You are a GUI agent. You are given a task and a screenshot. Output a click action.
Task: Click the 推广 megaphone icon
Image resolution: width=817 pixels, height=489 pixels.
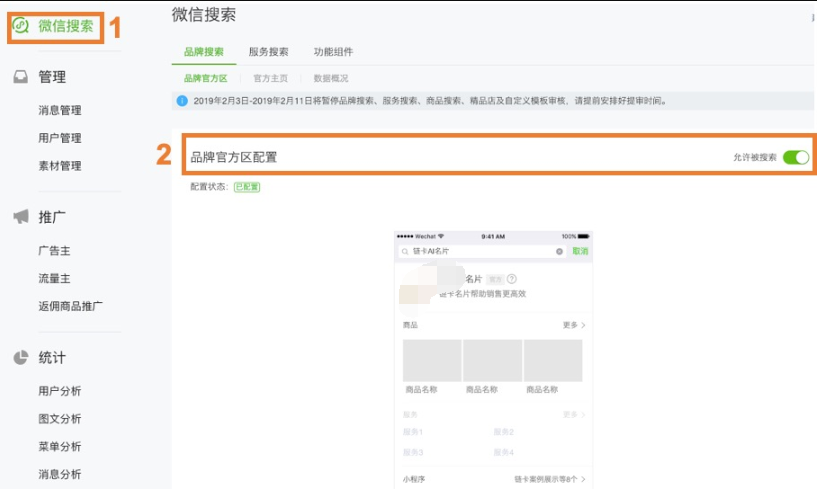(x=21, y=216)
